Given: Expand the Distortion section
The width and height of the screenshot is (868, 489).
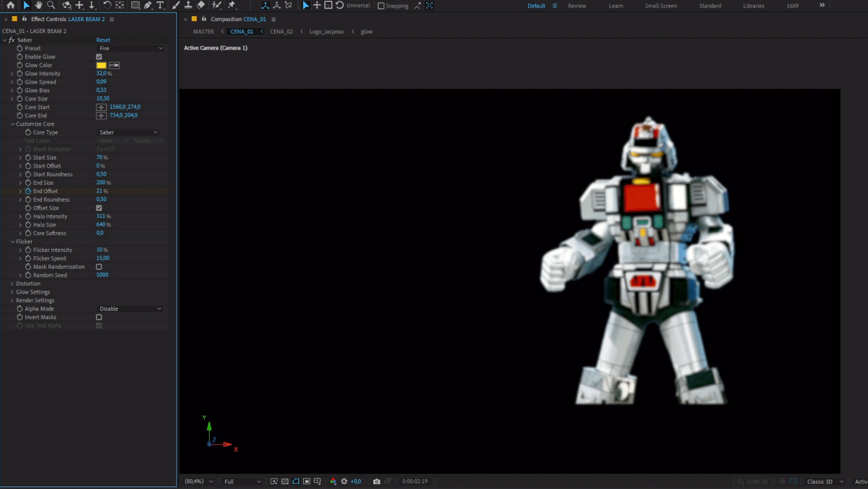Looking at the screenshot, I should (x=12, y=284).
